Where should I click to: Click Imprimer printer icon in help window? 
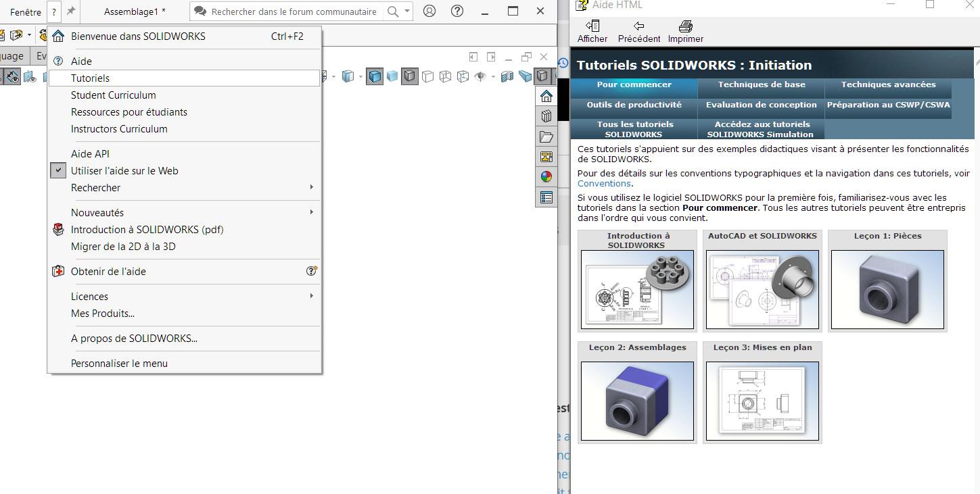click(686, 32)
